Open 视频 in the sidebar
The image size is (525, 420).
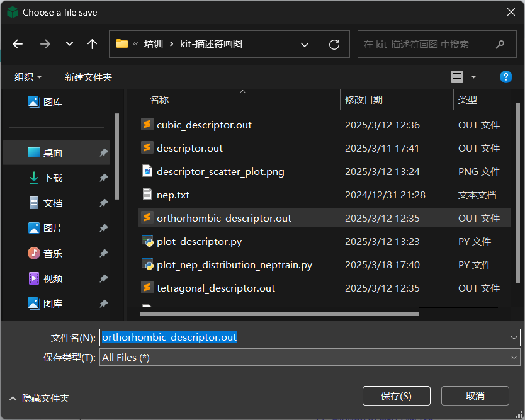click(x=45, y=278)
